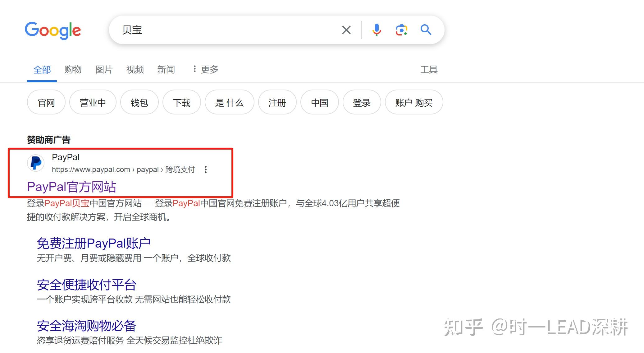
Task: Open the 工具 search tools
Action: 429,69
